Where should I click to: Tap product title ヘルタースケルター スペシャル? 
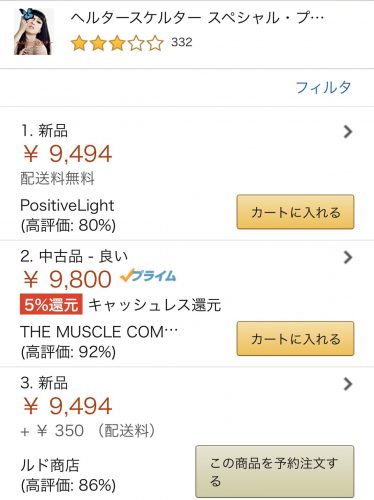(x=197, y=18)
